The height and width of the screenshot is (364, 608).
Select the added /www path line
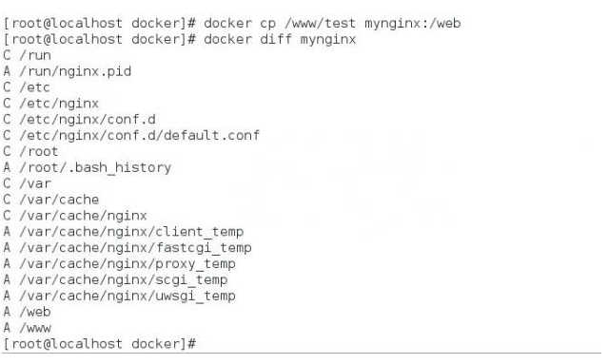click(28, 328)
